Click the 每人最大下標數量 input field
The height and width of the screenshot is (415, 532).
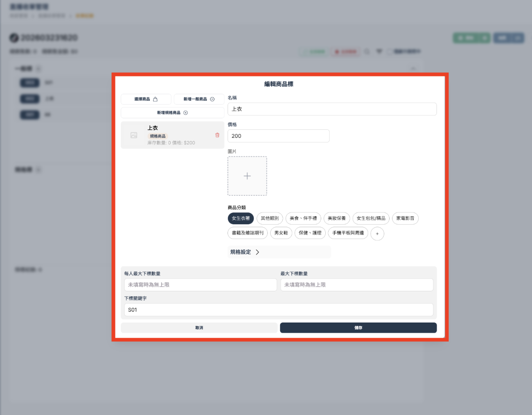[x=201, y=285]
